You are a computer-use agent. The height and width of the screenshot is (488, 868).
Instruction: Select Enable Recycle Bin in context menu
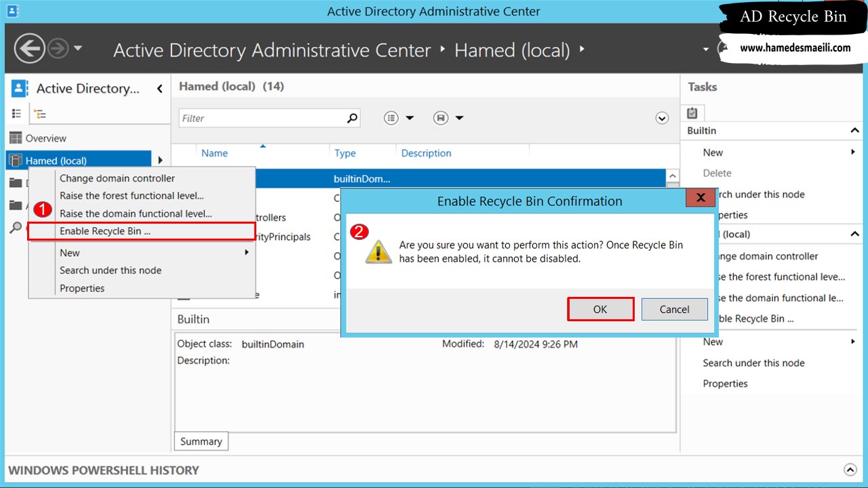tap(141, 231)
